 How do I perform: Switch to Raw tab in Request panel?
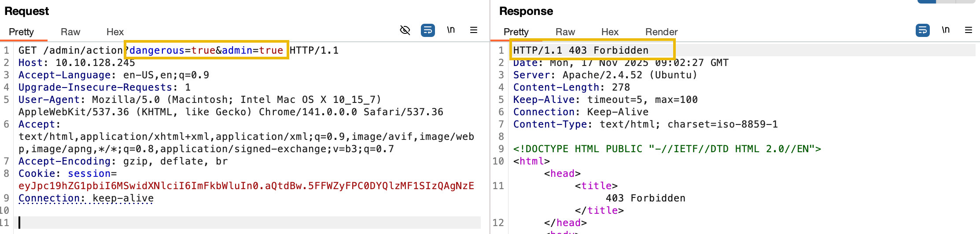point(70,32)
